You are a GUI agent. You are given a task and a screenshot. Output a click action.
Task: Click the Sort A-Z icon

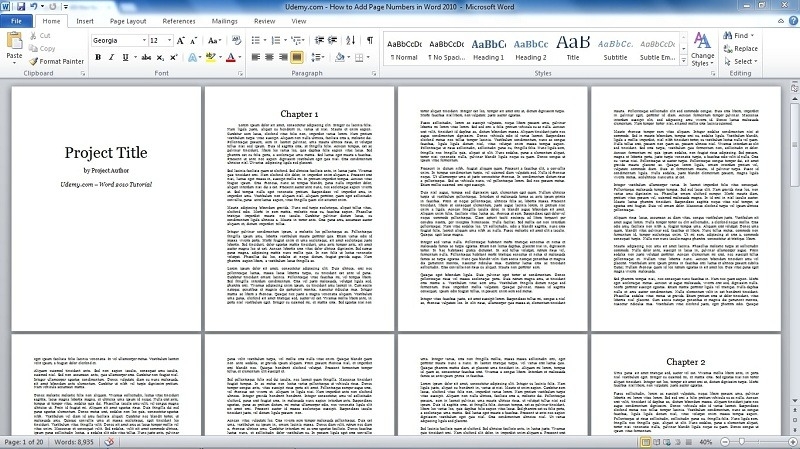351,40
